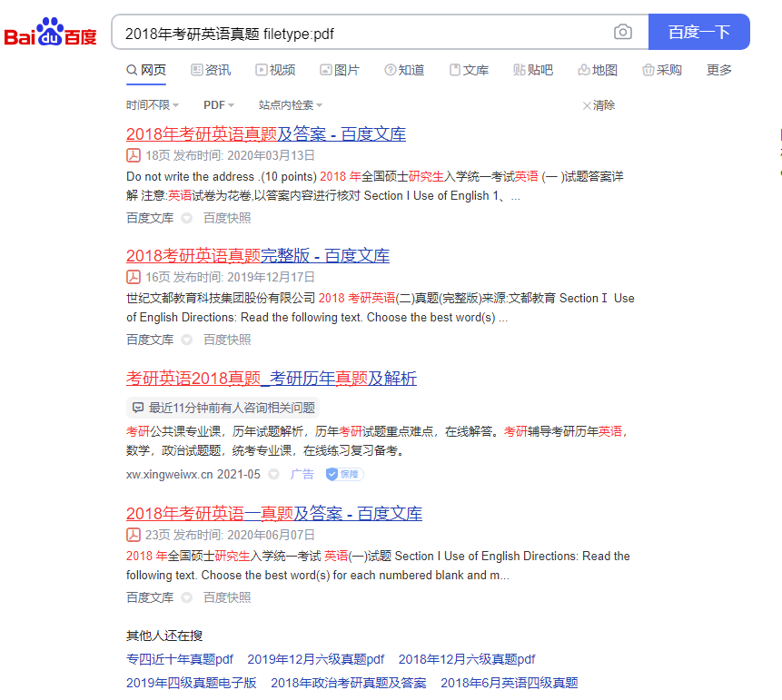
Task: Click the chat bubble icon before 最近11分钟
Action: 137,407
